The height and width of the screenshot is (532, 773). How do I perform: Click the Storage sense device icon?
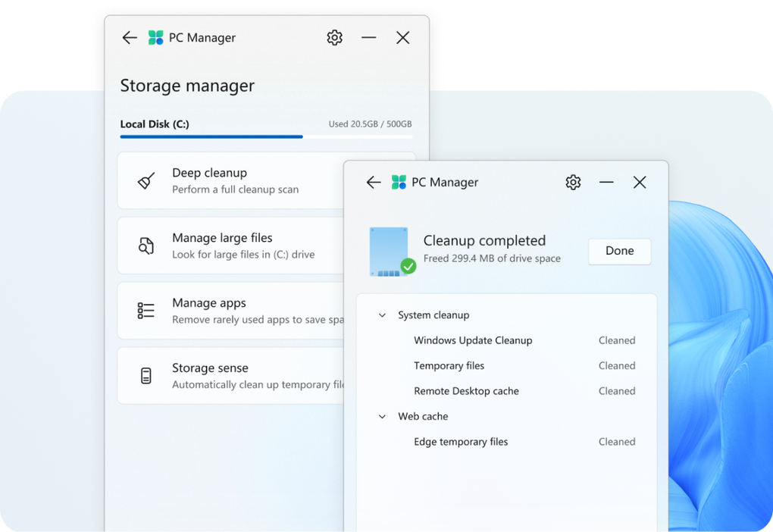(x=146, y=376)
